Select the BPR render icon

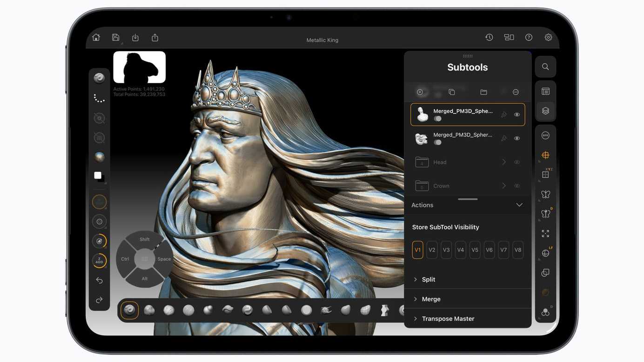coord(545,136)
